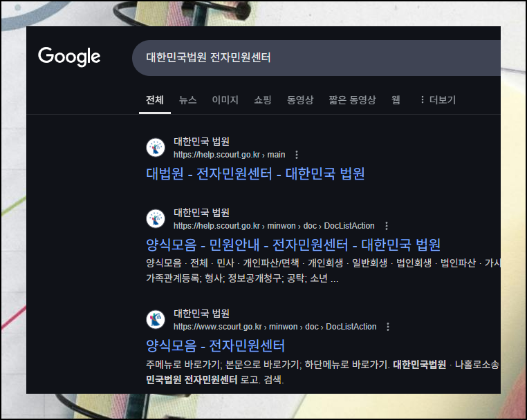Click URL help.scourt.go.kr › minwon › doc › DocListAction
Image resolution: width=527 pixels, height=420 pixels.
(274, 226)
